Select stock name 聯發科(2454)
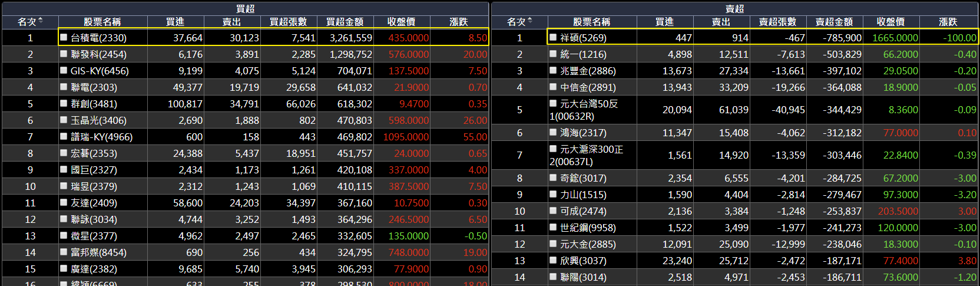Image resolution: width=980 pixels, height=286 pixels. click(x=98, y=54)
